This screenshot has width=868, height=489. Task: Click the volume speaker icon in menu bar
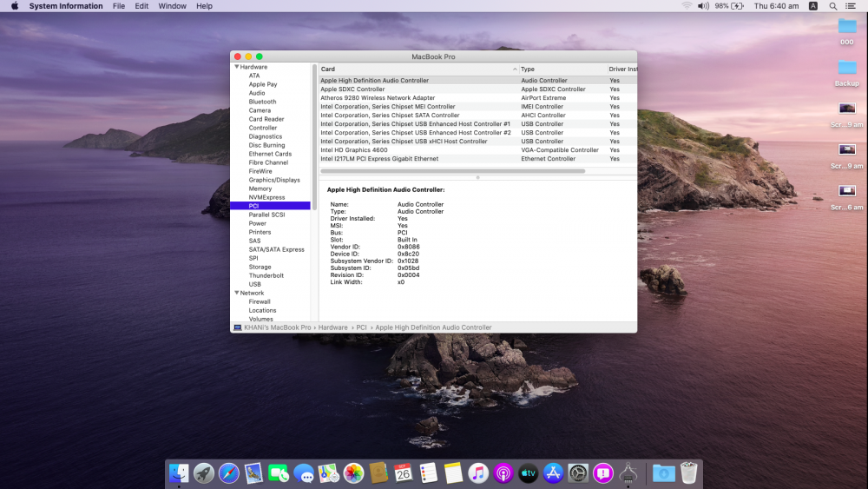pos(703,6)
